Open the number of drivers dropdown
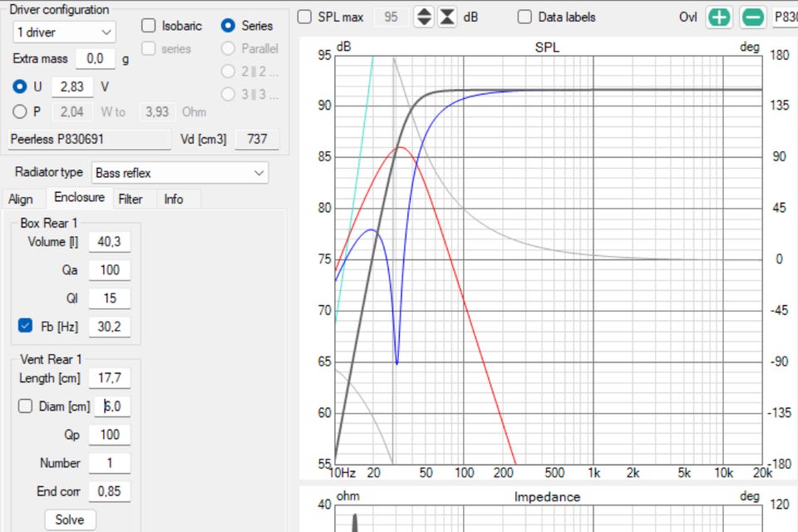798x532 pixels. pos(64,32)
